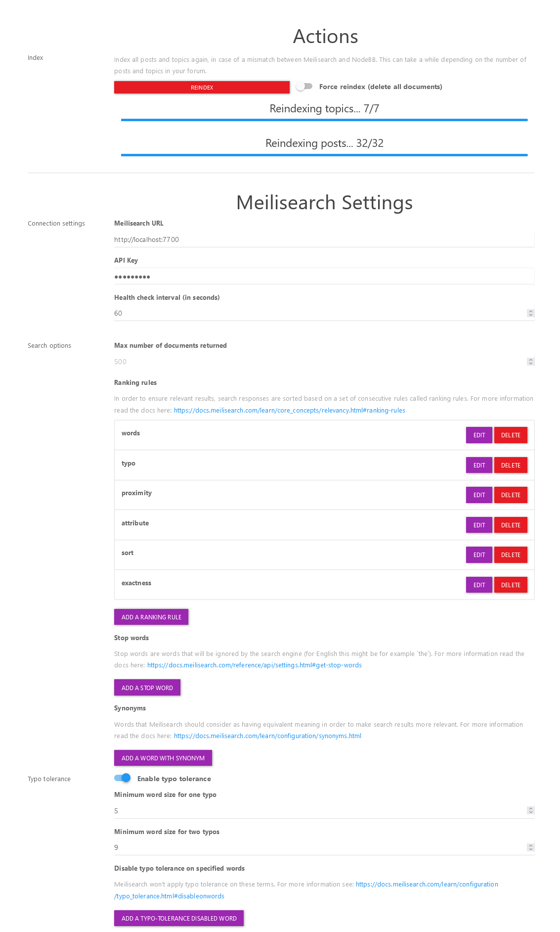Click Add a Word With Synonym button
The width and height of the screenshot is (560, 932).
[163, 758]
